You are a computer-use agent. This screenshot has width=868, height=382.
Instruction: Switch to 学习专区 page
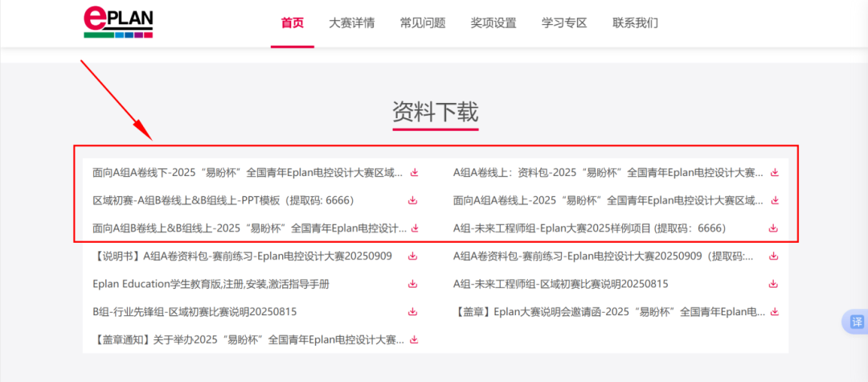click(564, 23)
